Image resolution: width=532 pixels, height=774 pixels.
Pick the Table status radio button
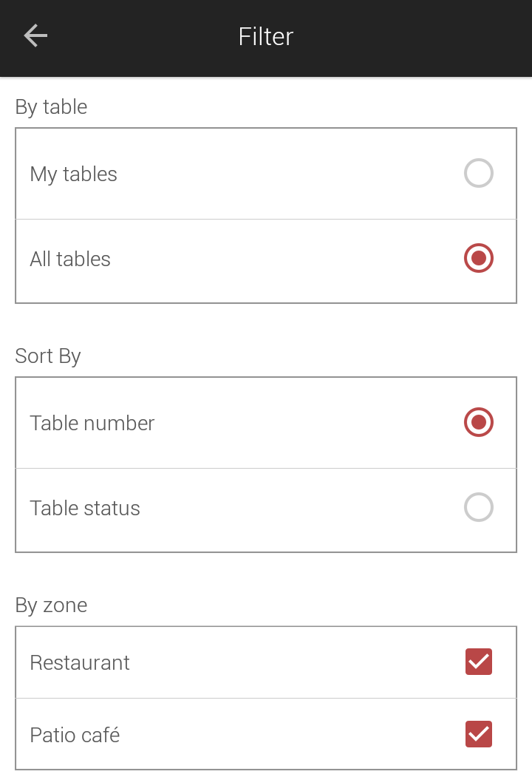coord(478,507)
